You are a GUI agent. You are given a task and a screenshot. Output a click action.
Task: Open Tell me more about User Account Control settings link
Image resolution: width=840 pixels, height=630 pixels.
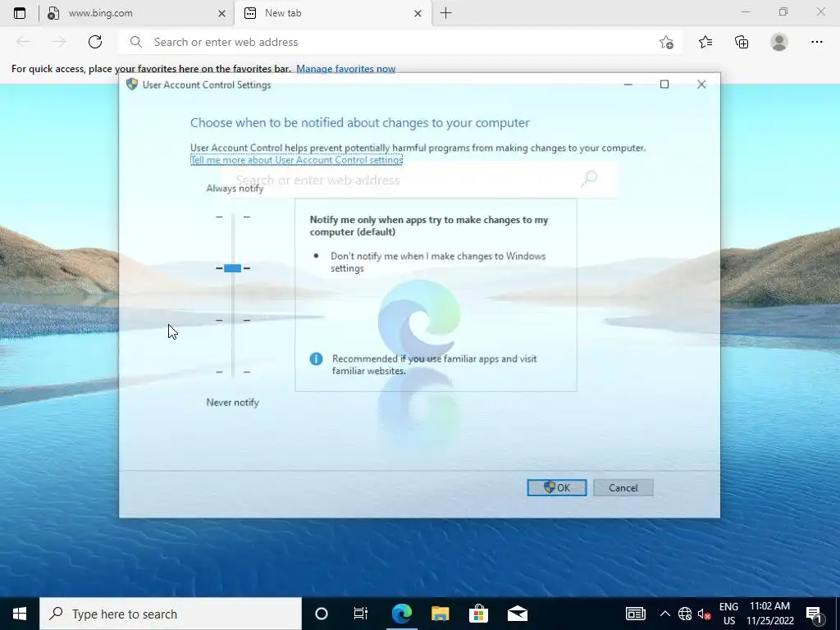pyautogui.click(x=296, y=160)
